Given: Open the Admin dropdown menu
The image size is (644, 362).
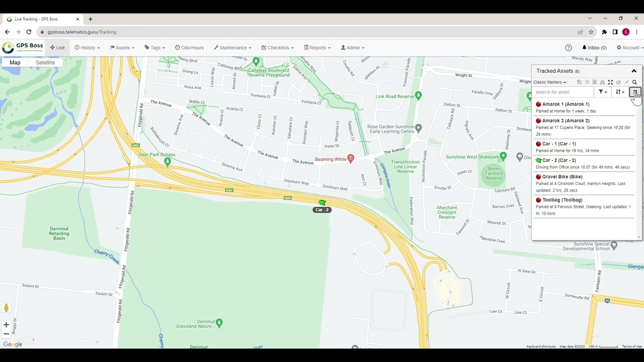Looking at the screenshot, I should point(353,48).
